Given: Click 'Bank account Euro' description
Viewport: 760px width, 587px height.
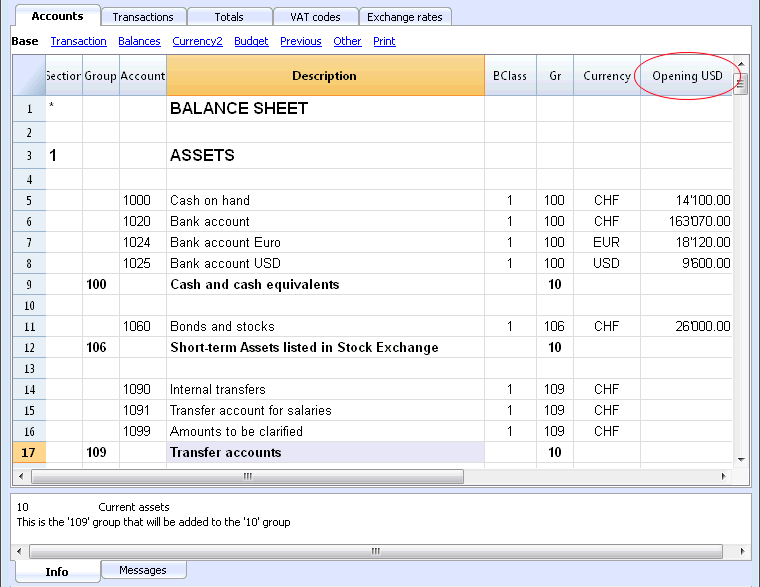Looking at the screenshot, I should [325, 242].
